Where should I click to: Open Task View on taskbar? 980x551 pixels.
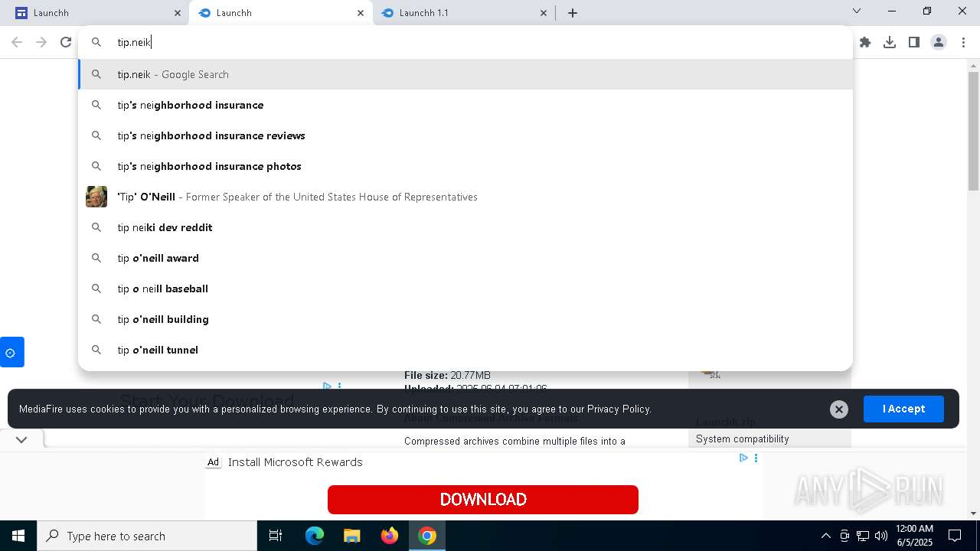[276, 536]
